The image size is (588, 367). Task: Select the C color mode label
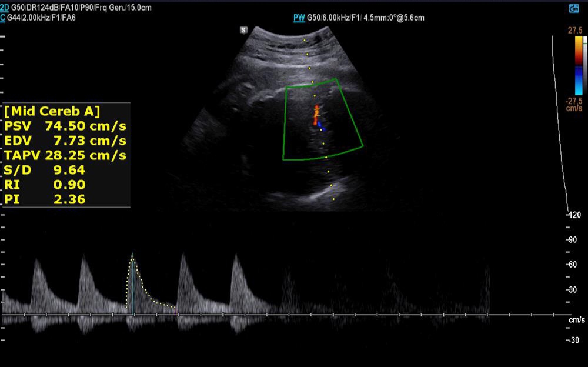3,18
